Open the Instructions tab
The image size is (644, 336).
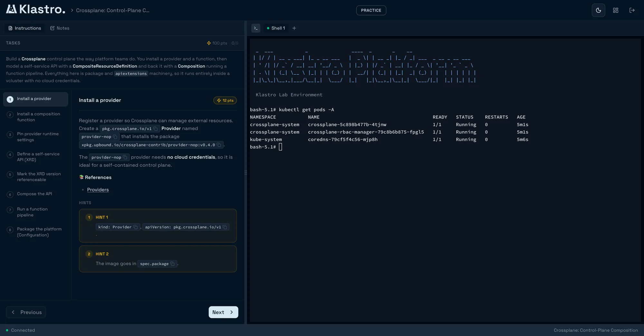click(x=25, y=28)
